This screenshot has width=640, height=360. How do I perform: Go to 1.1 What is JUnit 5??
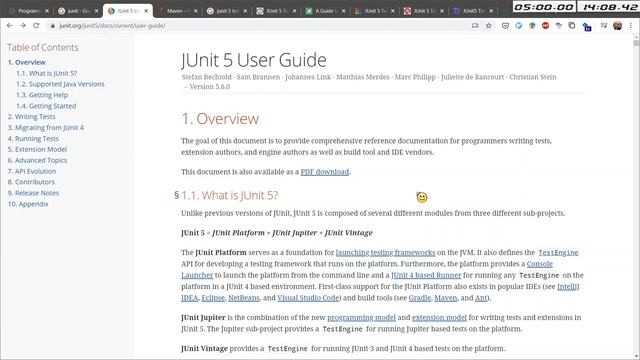(47, 73)
